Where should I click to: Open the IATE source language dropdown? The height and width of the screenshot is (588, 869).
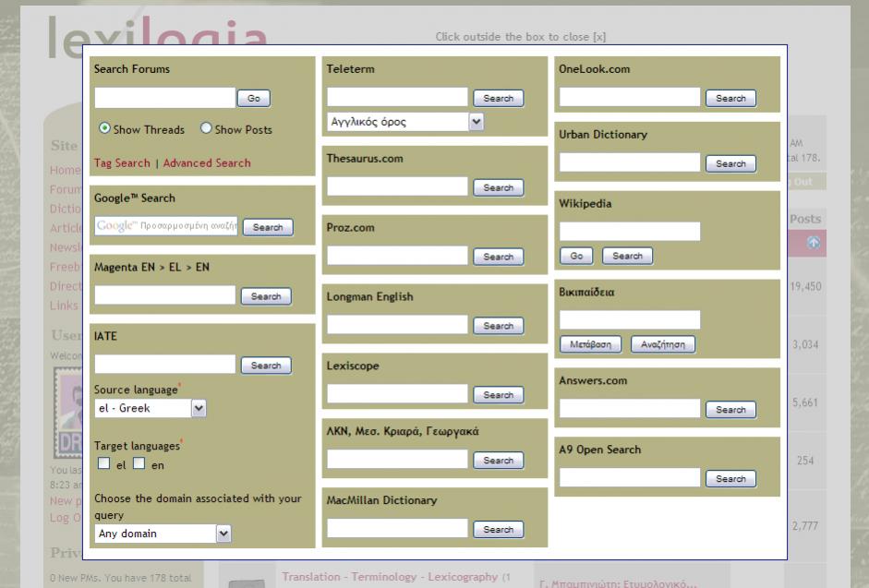click(151, 408)
